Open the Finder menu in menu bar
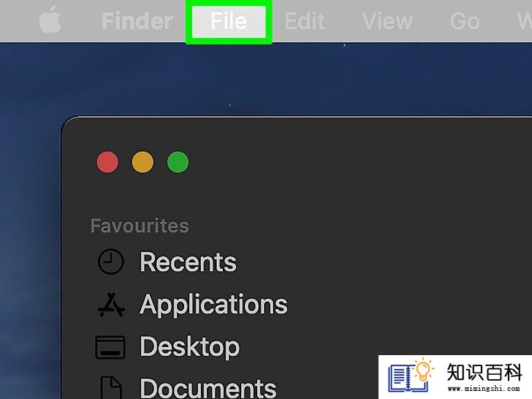Image resolution: width=532 pixels, height=399 pixels. (x=137, y=21)
